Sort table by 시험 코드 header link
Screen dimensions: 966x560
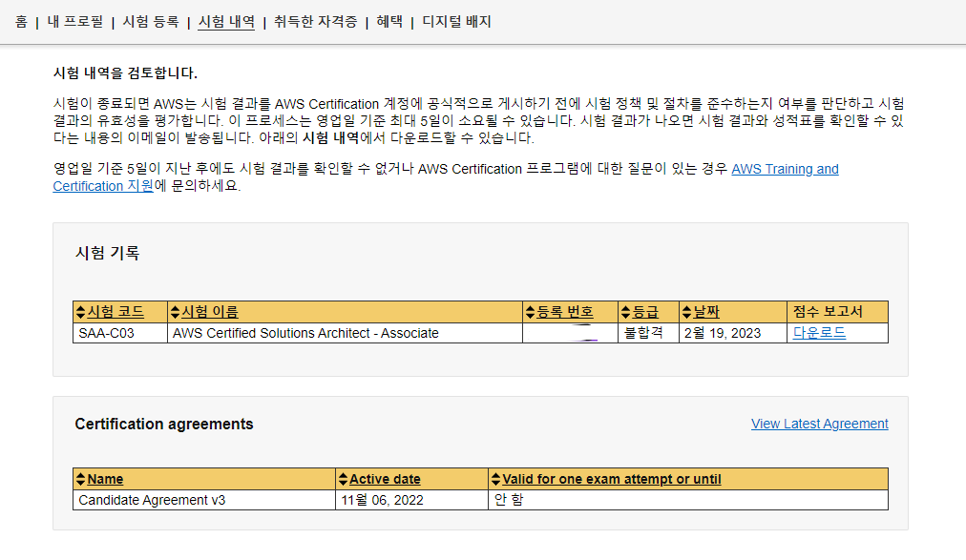point(115,312)
